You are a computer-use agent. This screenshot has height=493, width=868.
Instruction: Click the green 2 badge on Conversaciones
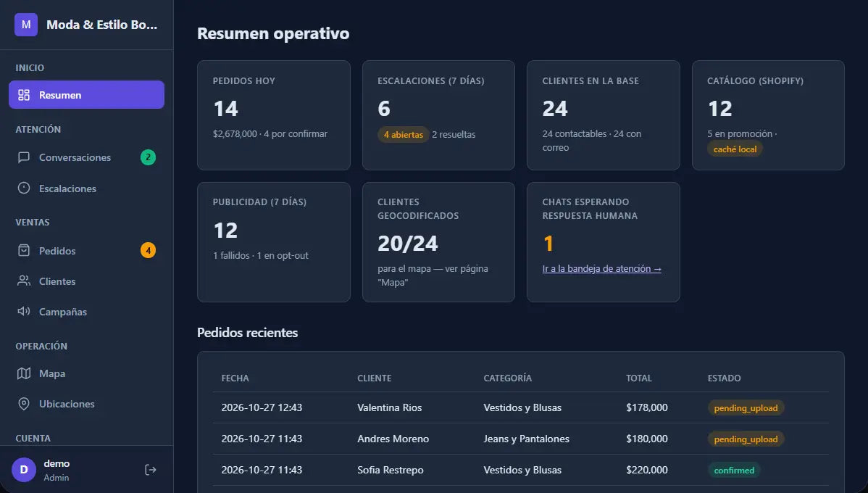(x=148, y=157)
